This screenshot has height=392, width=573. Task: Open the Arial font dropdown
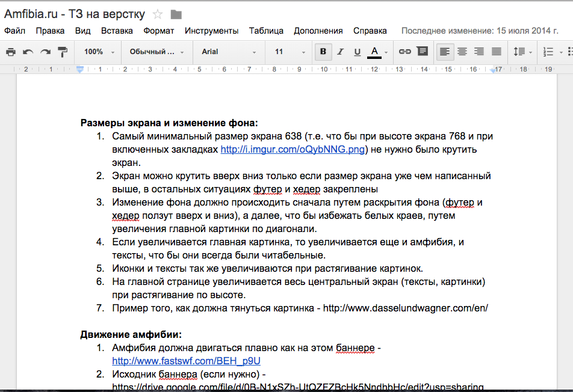pyautogui.click(x=228, y=52)
